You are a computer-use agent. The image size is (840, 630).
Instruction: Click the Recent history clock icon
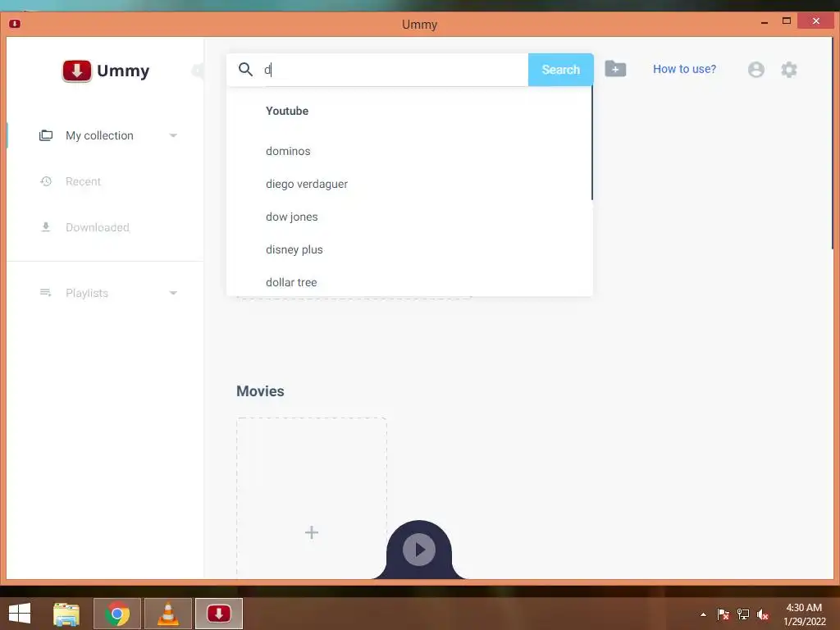tap(46, 181)
